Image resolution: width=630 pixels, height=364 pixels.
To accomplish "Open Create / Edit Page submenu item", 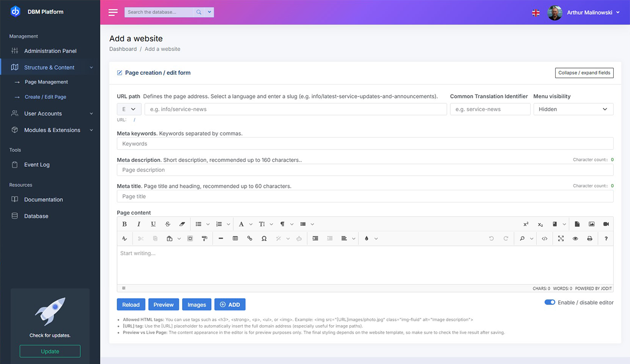I will (45, 97).
